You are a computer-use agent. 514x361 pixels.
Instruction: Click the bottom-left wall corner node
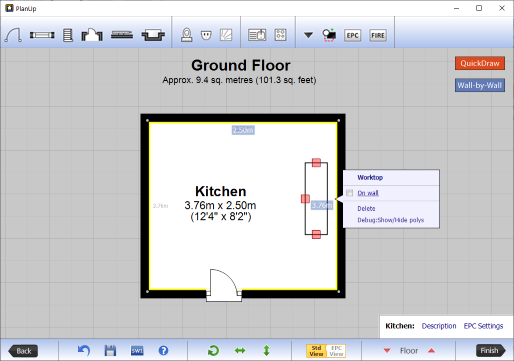[148, 292]
